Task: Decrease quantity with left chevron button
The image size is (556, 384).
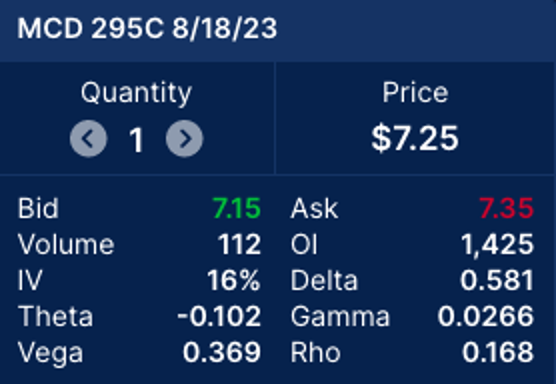Action: point(88,139)
